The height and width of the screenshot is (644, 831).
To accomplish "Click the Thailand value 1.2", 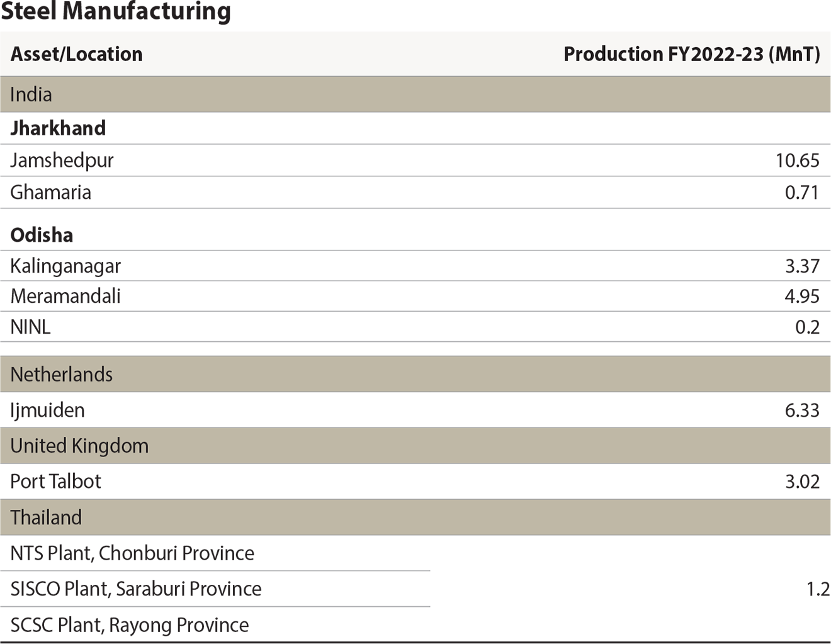I will (x=817, y=589).
